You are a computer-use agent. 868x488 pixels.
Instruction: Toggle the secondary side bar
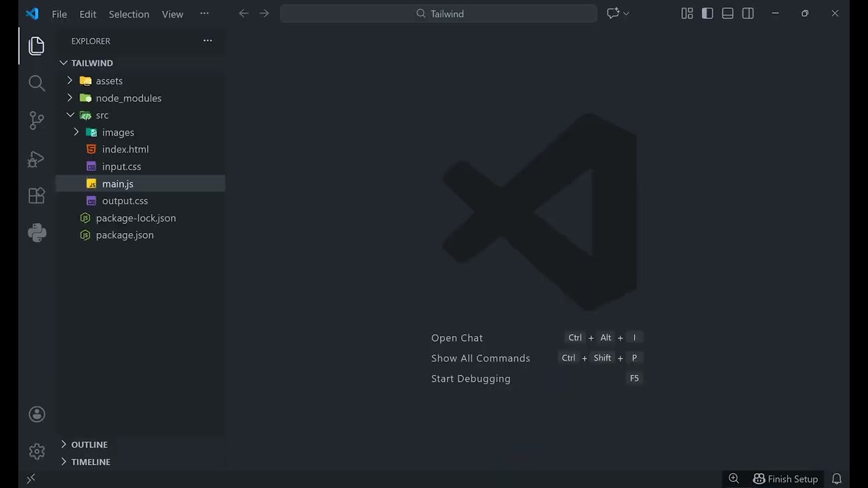point(748,14)
